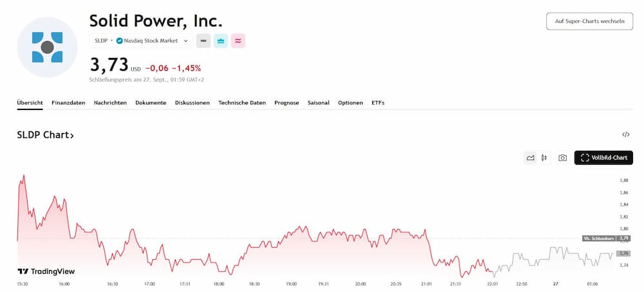Click the gray dash badge icon

pos(204,41)
